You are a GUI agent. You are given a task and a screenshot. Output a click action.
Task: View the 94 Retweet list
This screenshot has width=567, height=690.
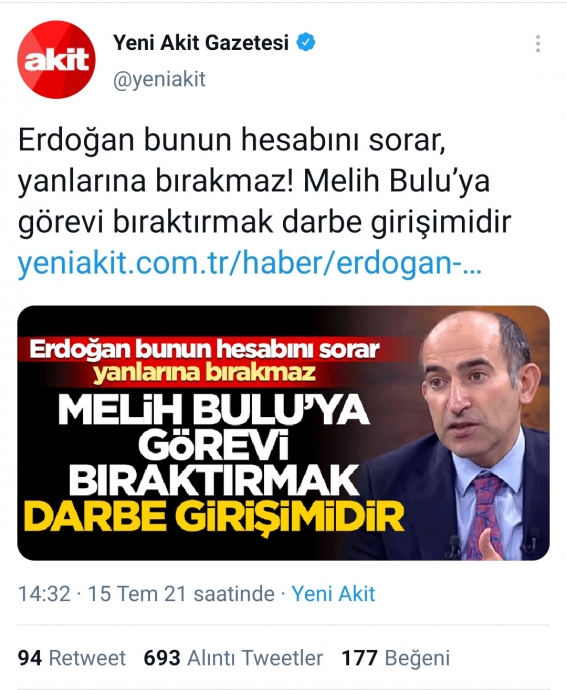point(72,658)
